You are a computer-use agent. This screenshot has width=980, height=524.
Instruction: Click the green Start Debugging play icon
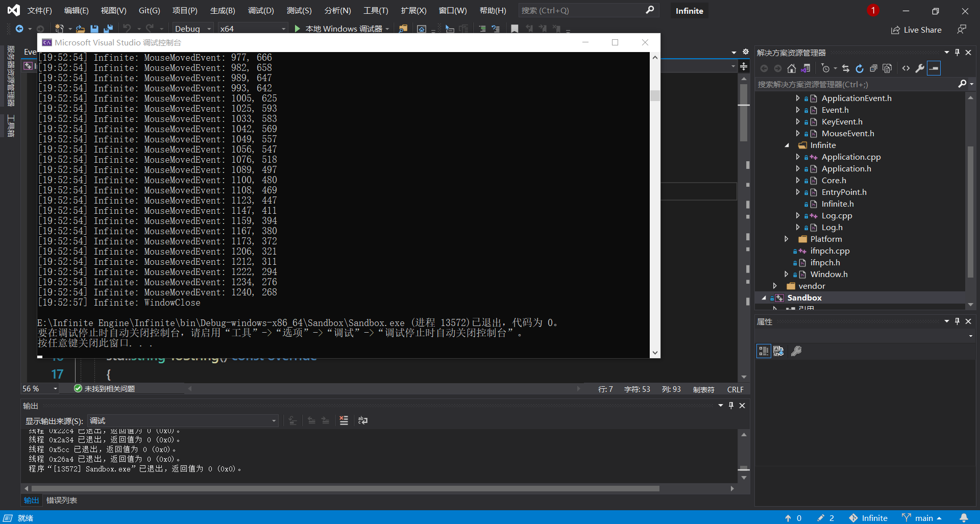click(297, 29)
